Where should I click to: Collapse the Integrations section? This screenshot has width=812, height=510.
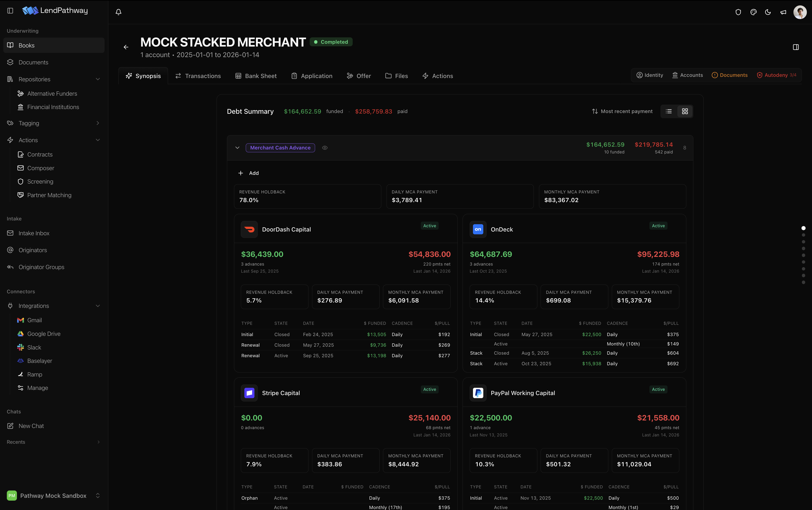pyautogui.click(x=98, y=306)
